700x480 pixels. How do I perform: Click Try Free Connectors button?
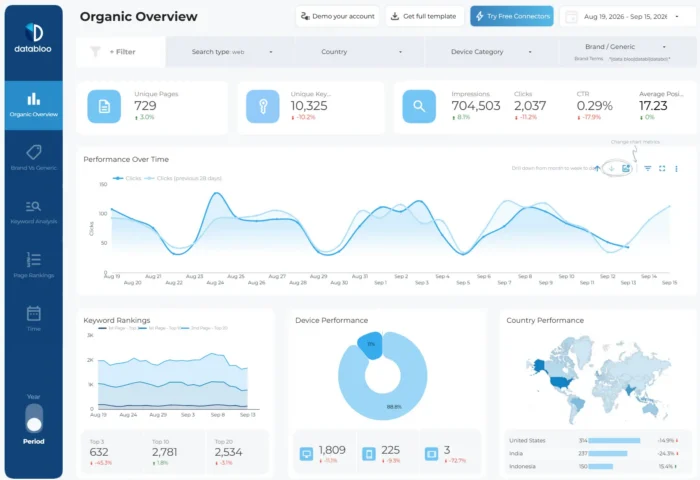512,16
